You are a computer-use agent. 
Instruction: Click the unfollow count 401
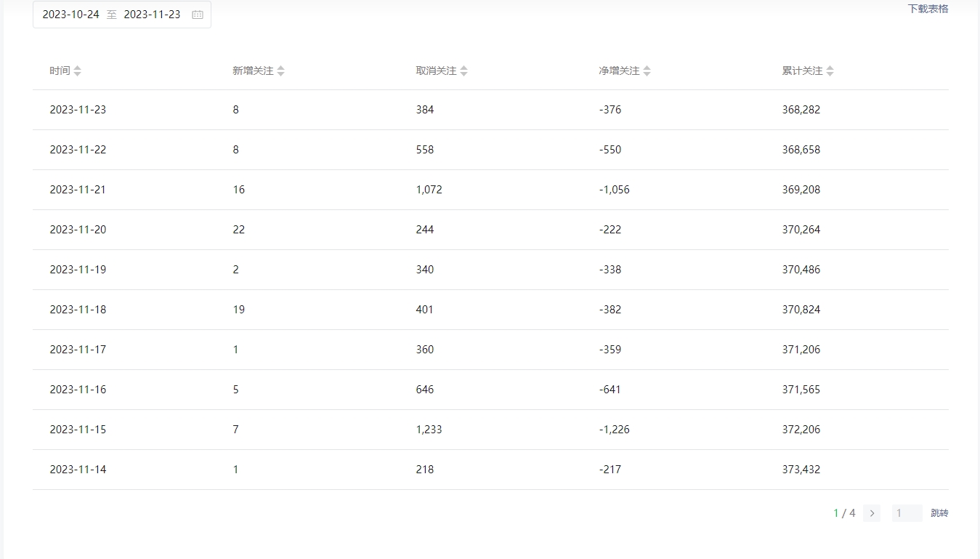point(425,310)
